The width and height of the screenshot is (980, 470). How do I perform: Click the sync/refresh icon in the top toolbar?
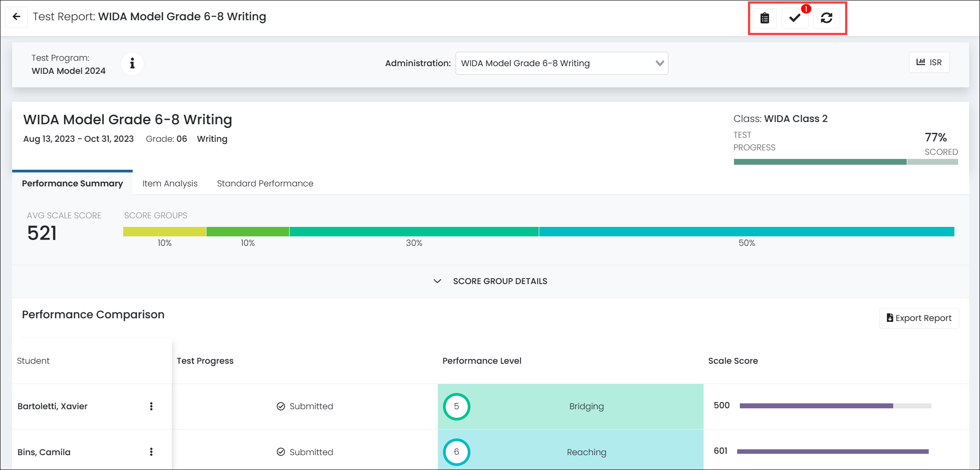(828, 18)
